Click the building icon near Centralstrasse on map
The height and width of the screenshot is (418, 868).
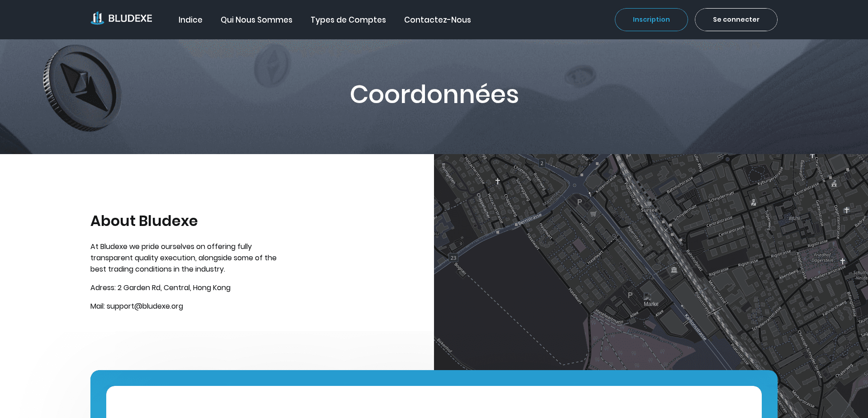click(x=834, y=184)
